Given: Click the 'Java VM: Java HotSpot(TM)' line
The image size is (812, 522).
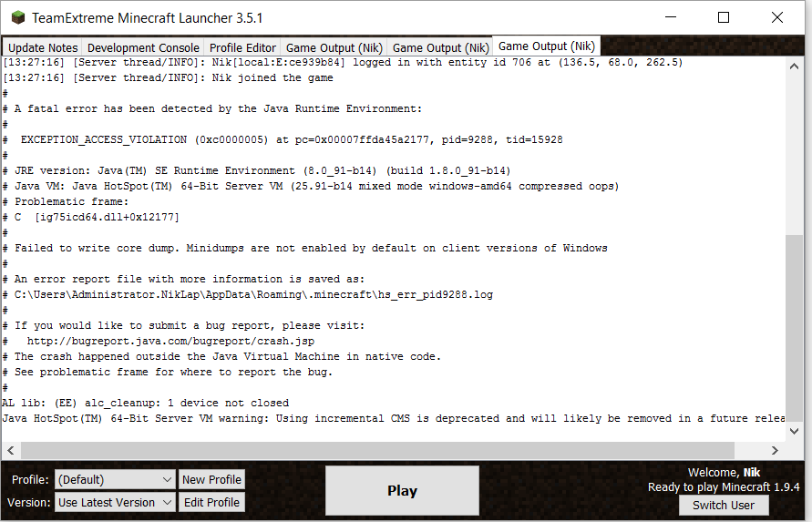Looking at the screenshot, I should pos(311,186).
